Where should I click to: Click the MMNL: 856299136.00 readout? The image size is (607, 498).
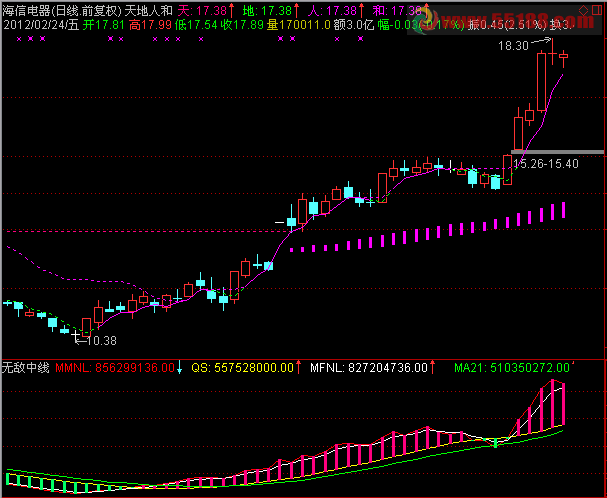(x=115, y=367)
